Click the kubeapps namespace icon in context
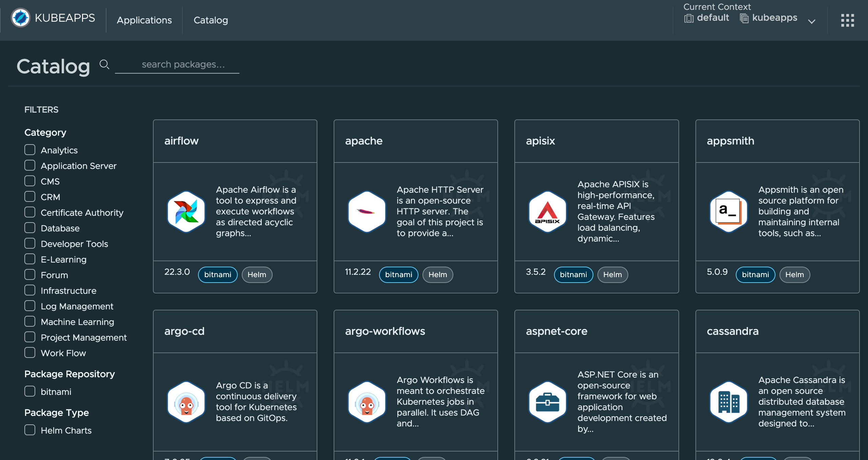 click(x=744, y=18)
